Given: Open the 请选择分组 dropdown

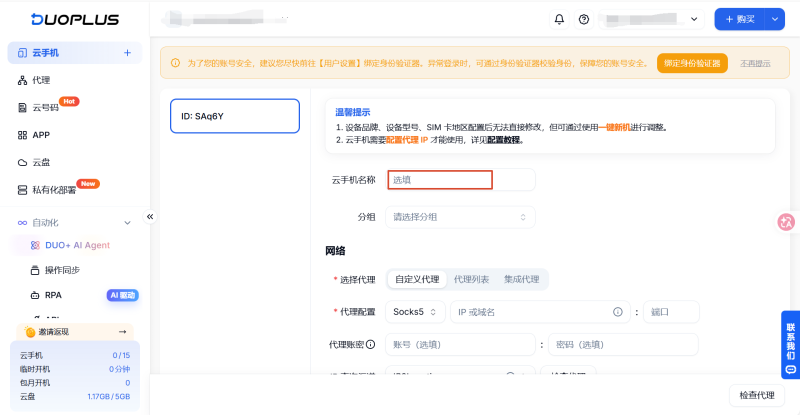Looking at the screenshot, I should [460, 217].
